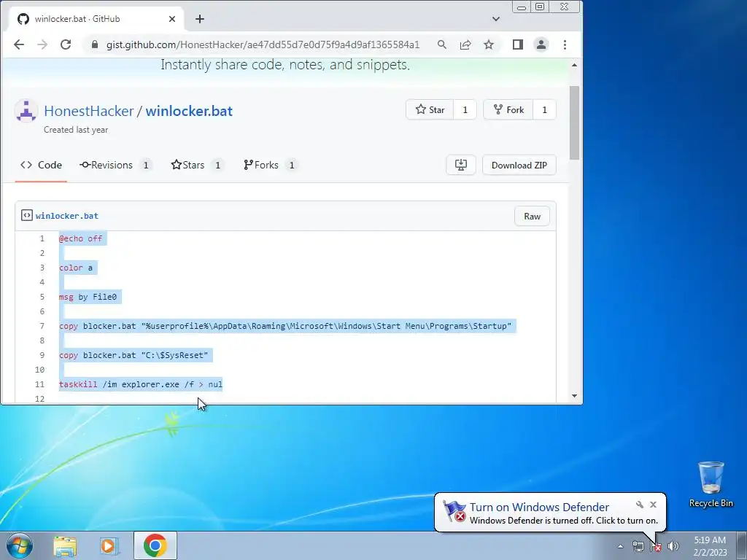Image resolution: width=747 pixels, height=560 pixels.
Task: Open Windows Media Player from the taskbar
Action: [x=109, y=545]
